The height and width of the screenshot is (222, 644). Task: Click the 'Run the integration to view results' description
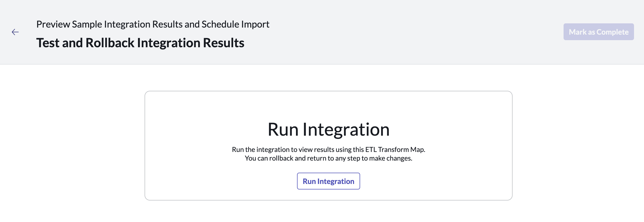[x=329, y=149]
